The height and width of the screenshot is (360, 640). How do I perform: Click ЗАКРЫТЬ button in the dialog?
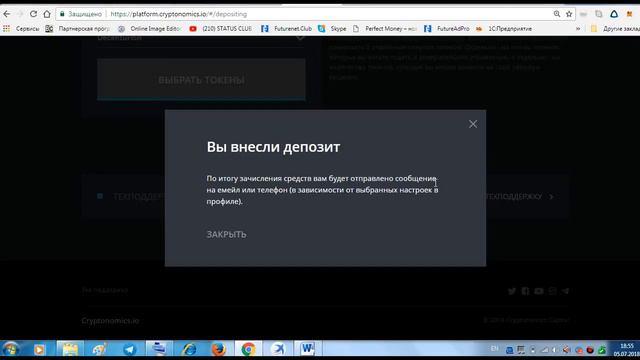226,234
